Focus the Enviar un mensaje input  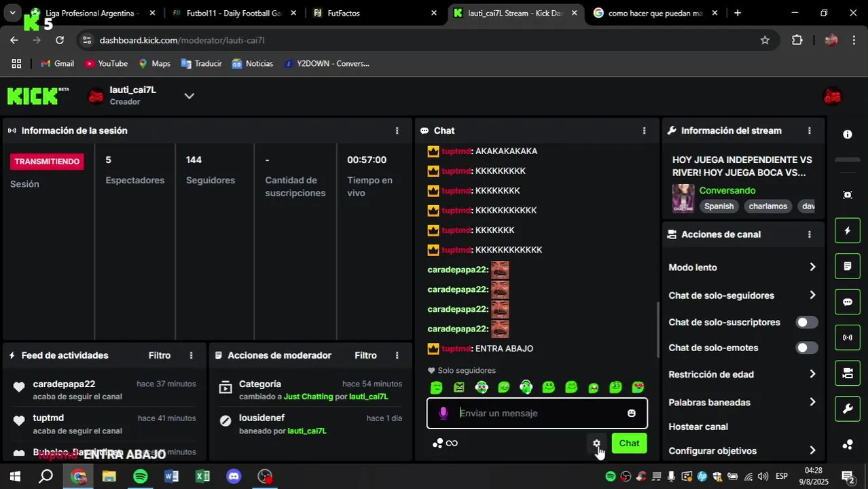point(537,413)
